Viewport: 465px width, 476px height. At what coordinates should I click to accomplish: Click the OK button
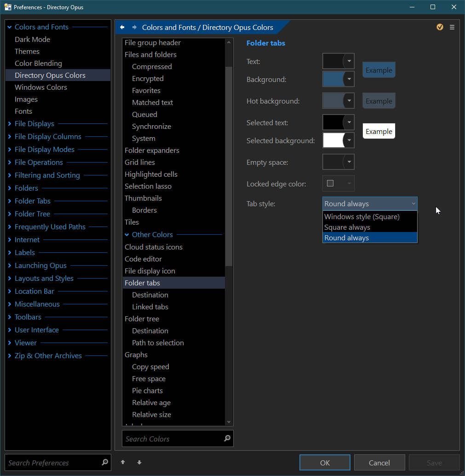point(325,463)
